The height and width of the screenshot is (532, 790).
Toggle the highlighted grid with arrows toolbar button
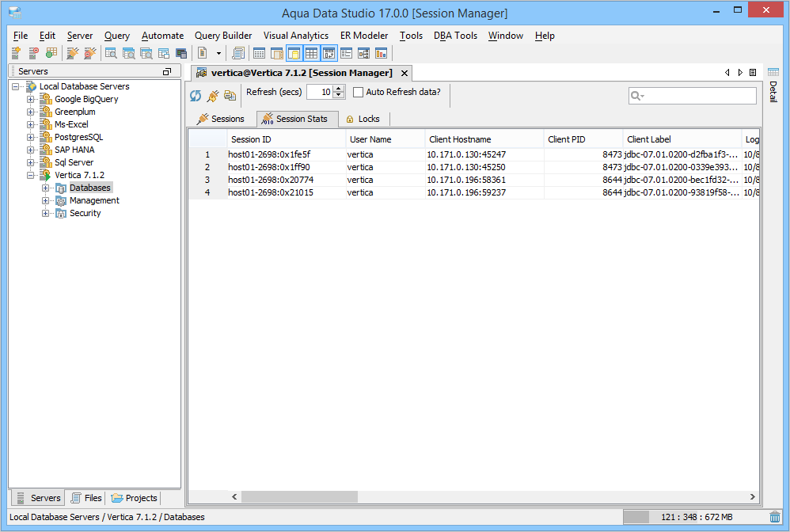tap(329, 53)
